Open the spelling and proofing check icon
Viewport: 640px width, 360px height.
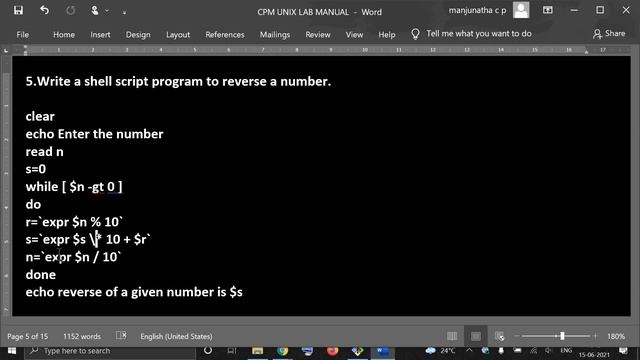[x=121, y=336]
